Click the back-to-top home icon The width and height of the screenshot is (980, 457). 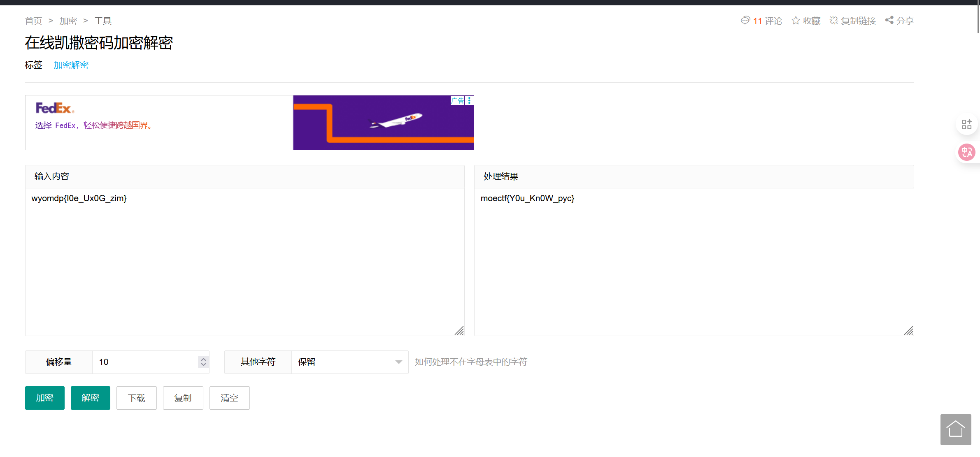[955, 429]
